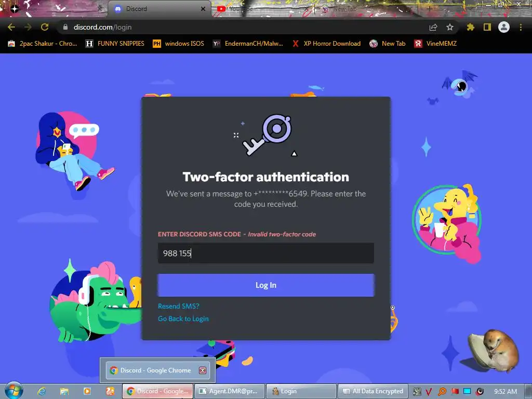
Task: Click the orange magnifier tray icon
Action: point(442,392)
